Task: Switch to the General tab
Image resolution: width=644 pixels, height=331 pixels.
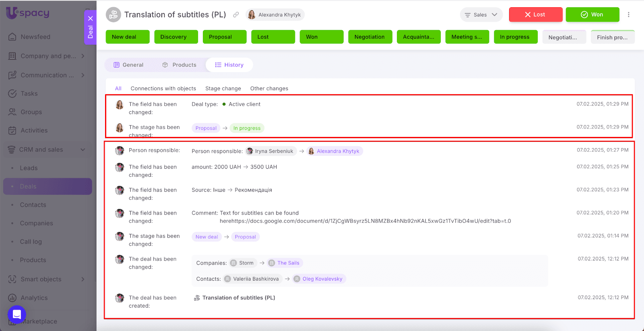Action: point(128,65)
